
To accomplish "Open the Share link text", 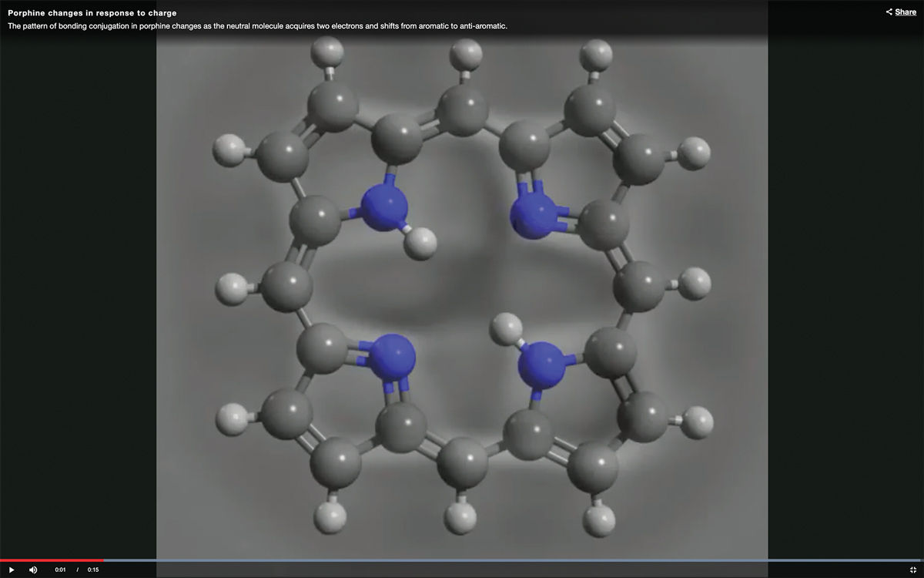I will click(906, 12).
